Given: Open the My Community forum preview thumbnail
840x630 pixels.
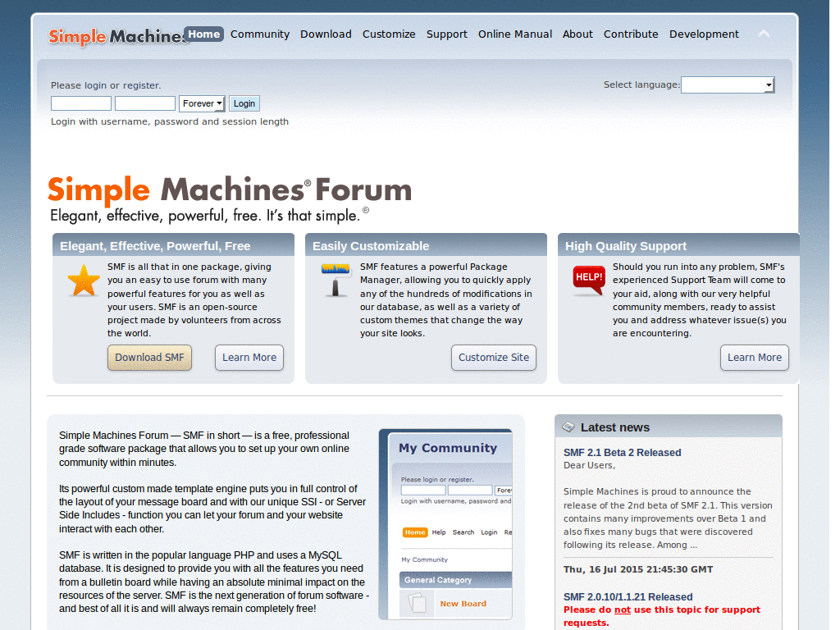Looking at the screenshot, I should coord(445,524).
